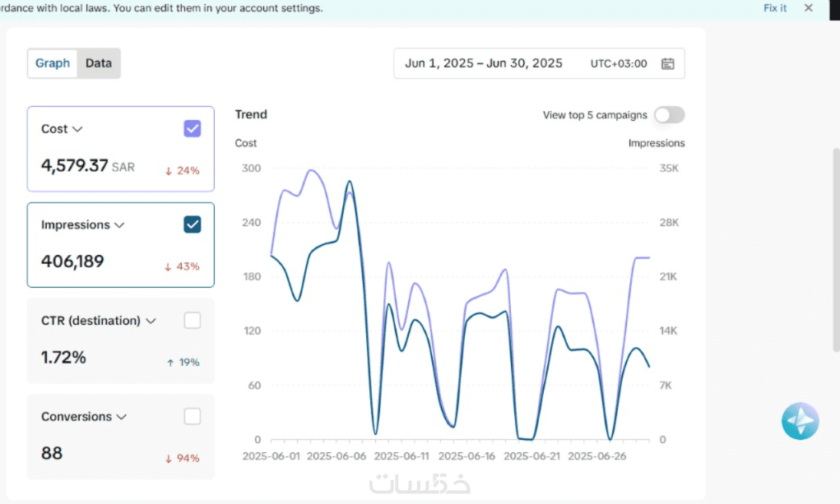Switch to the Graph tab

click(53, 63)
